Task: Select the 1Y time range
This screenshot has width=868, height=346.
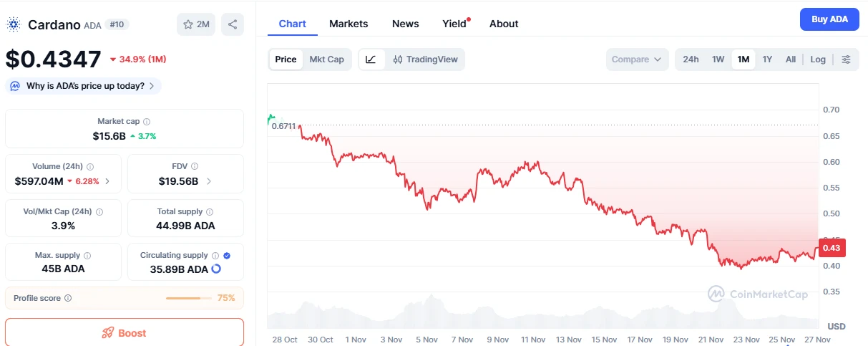Action: coord(767,59)
